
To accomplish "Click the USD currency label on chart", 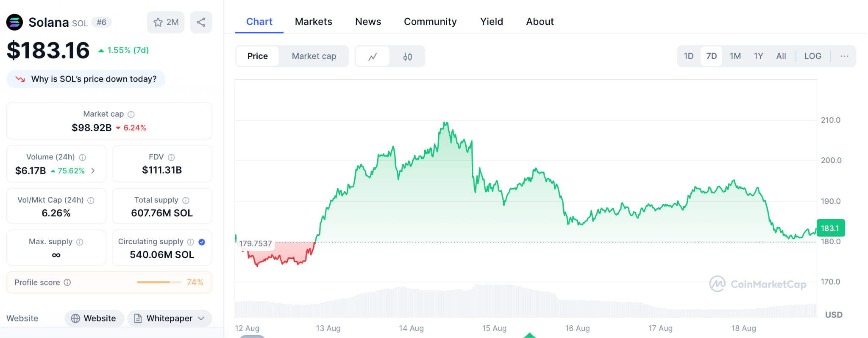I will 834,315.
